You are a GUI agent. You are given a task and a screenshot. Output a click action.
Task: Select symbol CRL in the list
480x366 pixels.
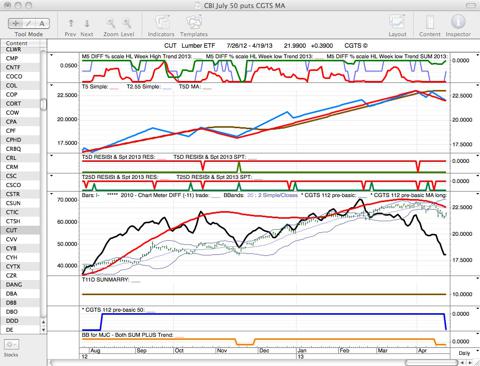(x=20, y=158)
